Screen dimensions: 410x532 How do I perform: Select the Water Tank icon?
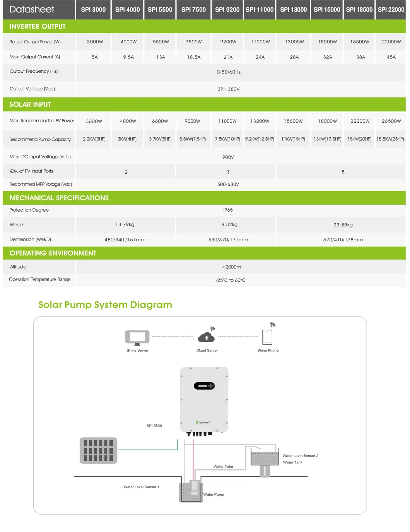pyautogui.click(x=265, y=458)
